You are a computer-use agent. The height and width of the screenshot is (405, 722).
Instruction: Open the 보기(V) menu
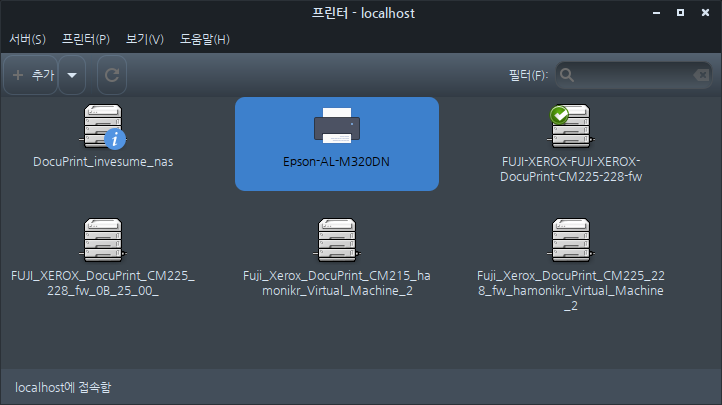point(145,40)
